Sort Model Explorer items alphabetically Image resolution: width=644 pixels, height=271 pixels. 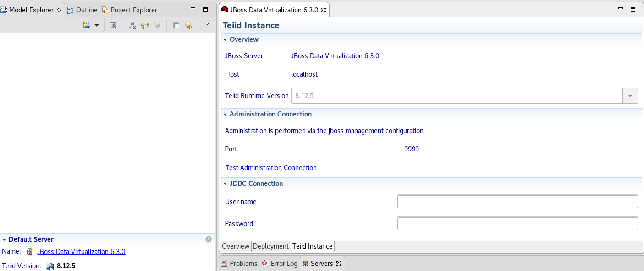(x=132, y=25)
